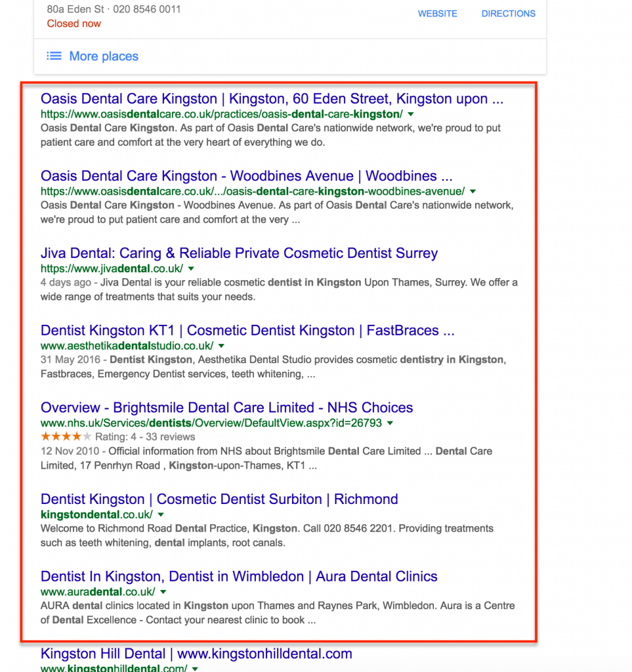Open Oasis Dental Care Woodbines Avenue result
This screenshot has width=632, height=672.
(x=246, y=176)
